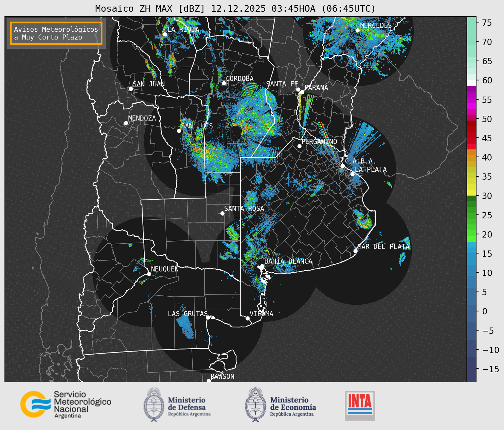
Task: Click the CÓRDOBA city marker dot
Action: 224,83
